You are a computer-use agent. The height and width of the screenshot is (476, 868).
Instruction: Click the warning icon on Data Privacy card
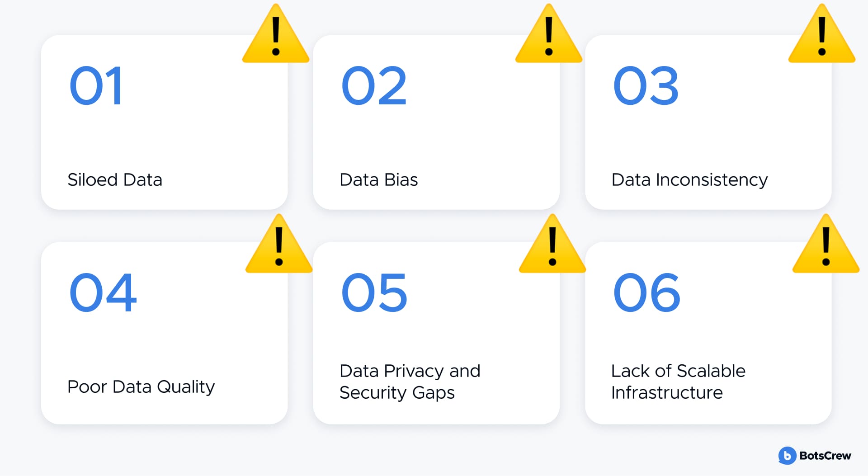552,244
